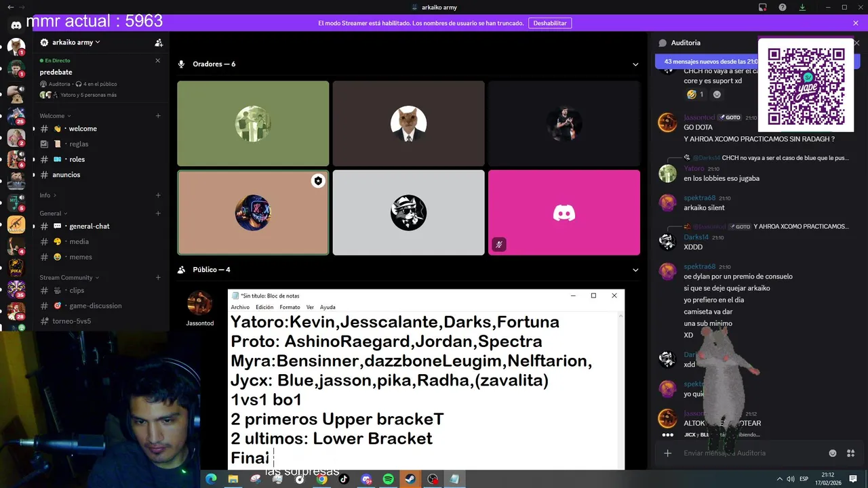Collapse the Oradores section chevron
This screenshot has height=488, width=868.
[635, 64]
